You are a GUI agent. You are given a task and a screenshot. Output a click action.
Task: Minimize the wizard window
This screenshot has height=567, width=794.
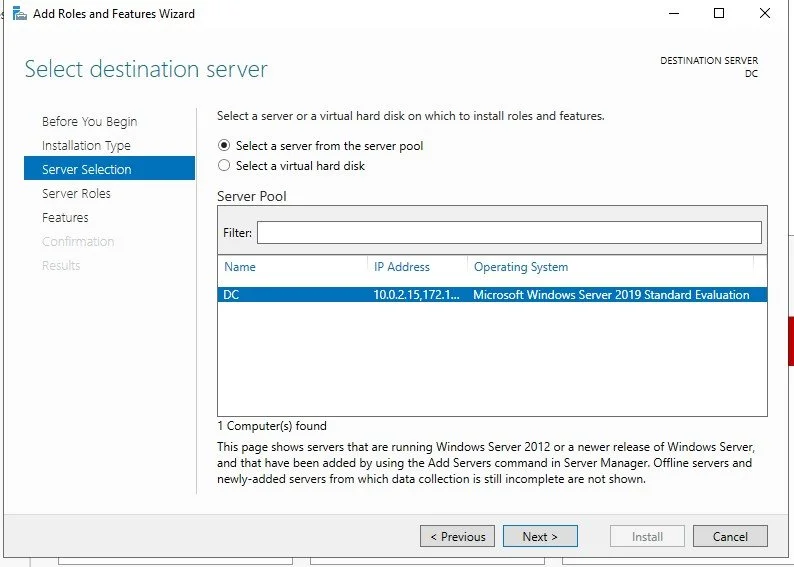[x=674, y=14]
